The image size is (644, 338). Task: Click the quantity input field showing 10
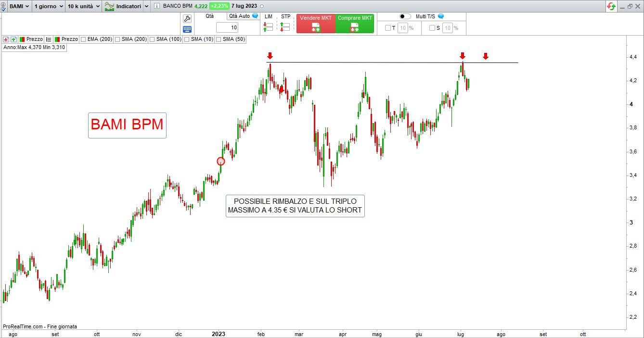(x=227, y=27)
